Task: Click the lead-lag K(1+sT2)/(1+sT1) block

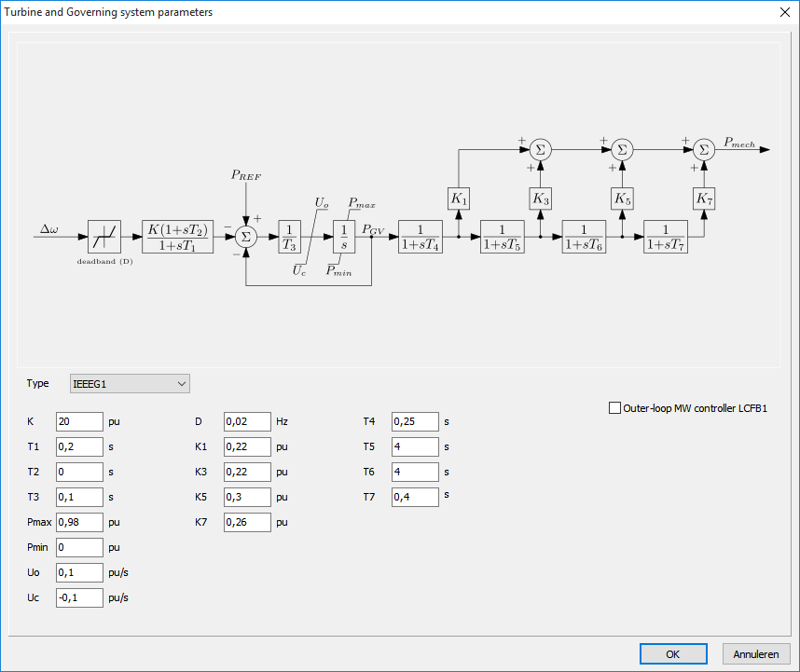Action: [x=178, y=237]
